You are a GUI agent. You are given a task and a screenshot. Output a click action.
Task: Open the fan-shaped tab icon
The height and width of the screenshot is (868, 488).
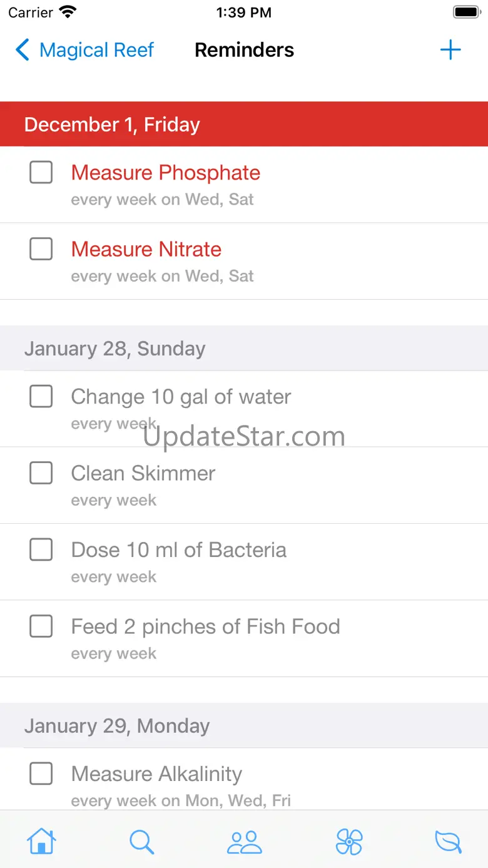(349, 842)
